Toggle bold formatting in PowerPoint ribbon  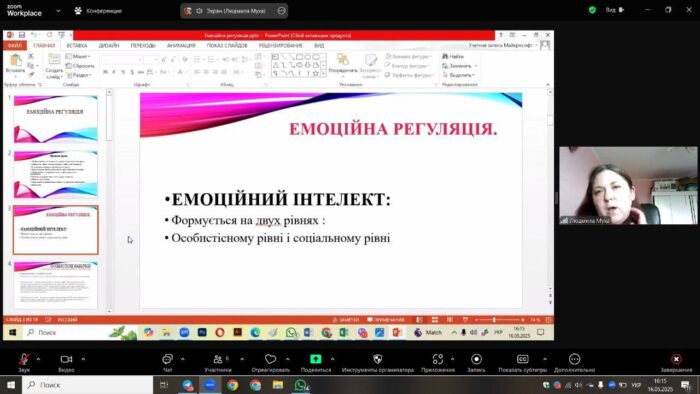[x=105, y=72]
